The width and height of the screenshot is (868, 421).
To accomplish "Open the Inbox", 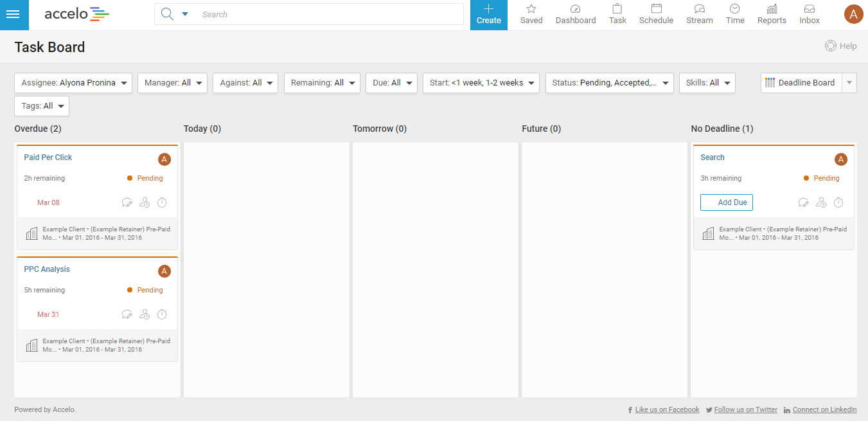I will [x=810, y=15].
